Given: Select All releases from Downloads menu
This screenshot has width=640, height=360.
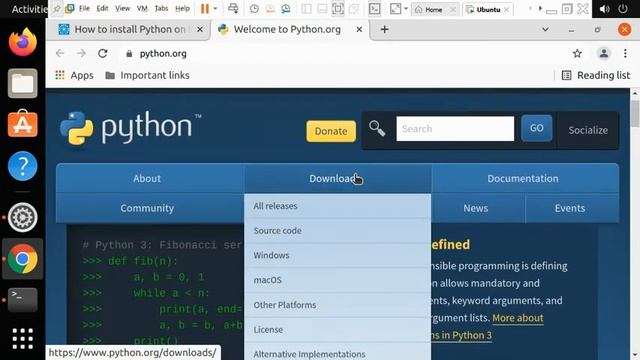Looking at the screenshot, I should [338, 206].
